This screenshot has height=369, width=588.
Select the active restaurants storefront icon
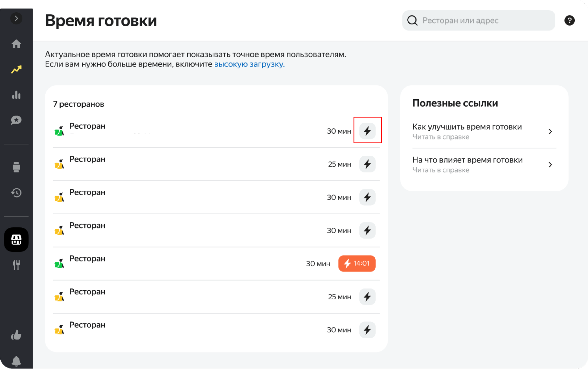point(16,239)
